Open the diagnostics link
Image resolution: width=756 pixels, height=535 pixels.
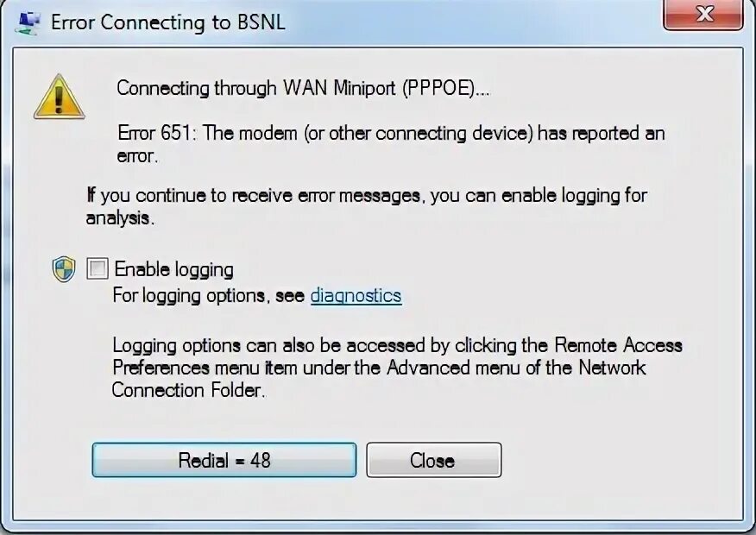click(356, 295)
